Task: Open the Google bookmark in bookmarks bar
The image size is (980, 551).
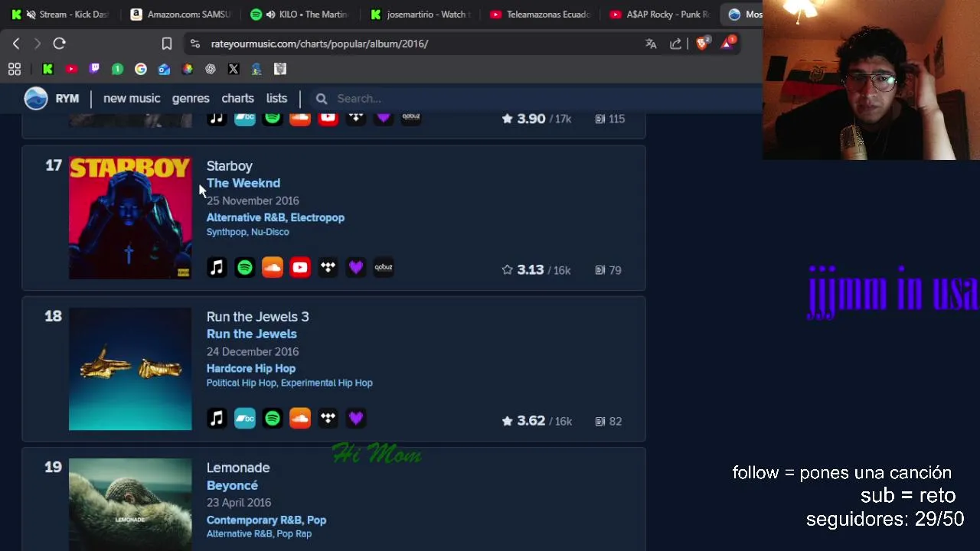Action: point(141,69)
